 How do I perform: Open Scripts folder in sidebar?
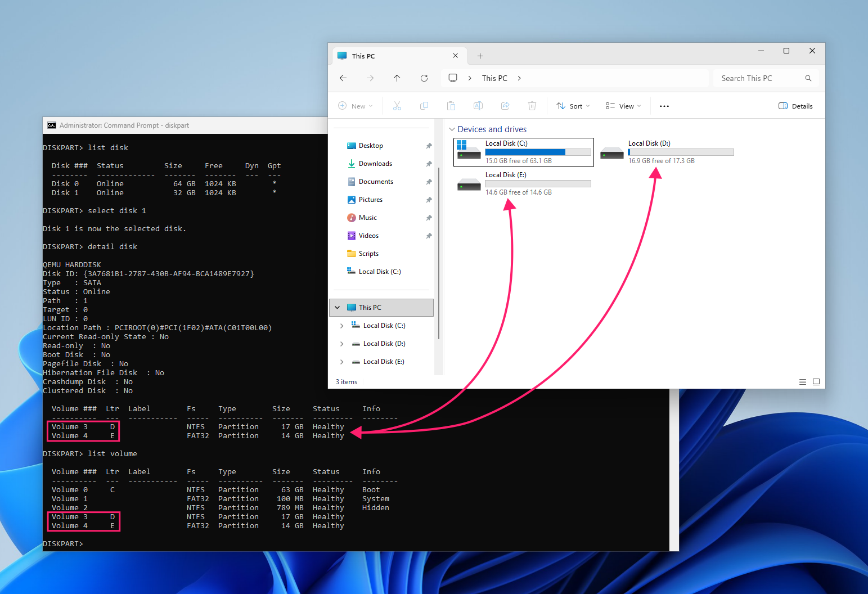point(368,254)
